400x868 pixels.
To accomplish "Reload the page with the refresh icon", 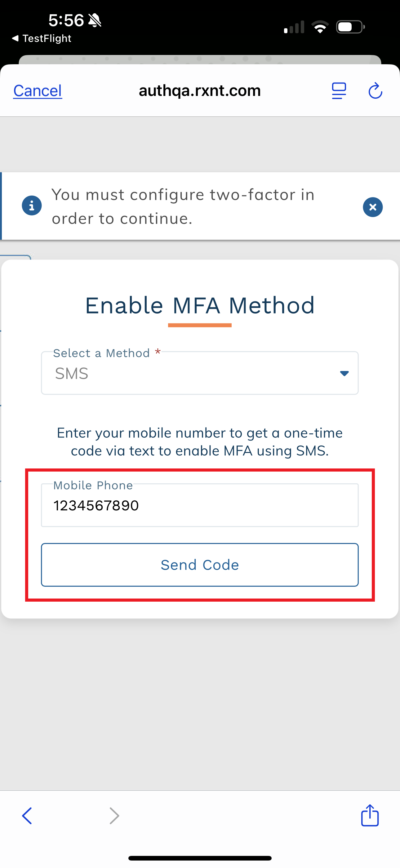I will pos(375,91).
